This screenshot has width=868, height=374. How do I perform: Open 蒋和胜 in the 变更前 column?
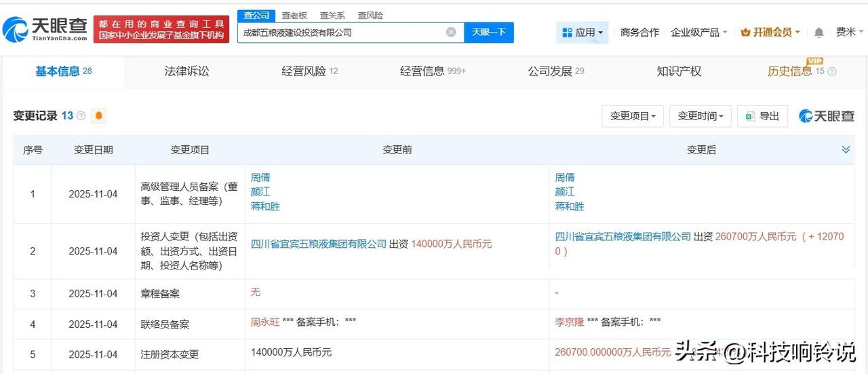[x=265, y=206]
